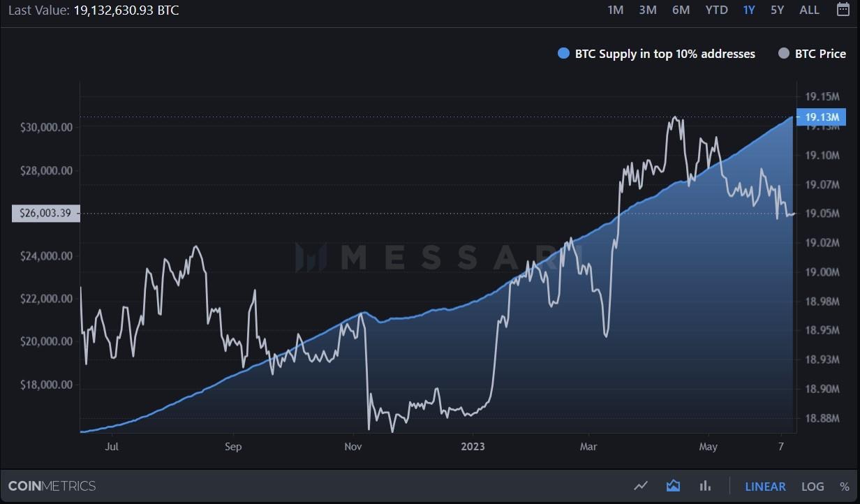Select the area chart type icon

click(673, 486)
